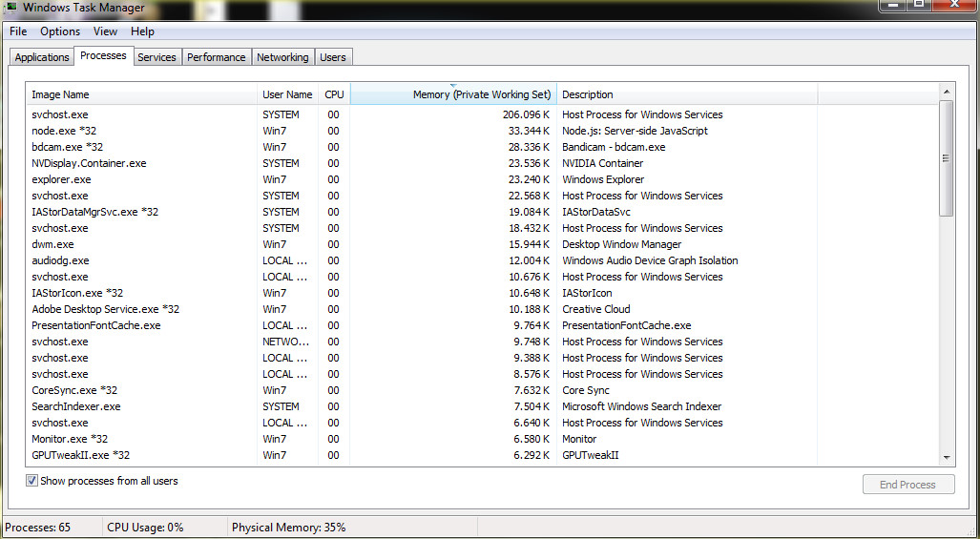The width and height of the screenshot is (980, 539).
Task: Click the 6.292 K memory value
Action: (532, 455)
